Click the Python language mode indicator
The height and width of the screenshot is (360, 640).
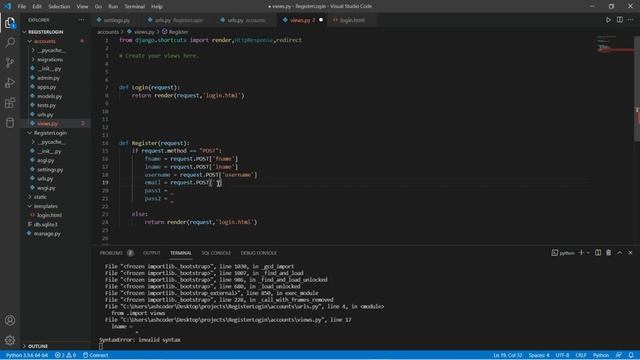pos(600,356)
